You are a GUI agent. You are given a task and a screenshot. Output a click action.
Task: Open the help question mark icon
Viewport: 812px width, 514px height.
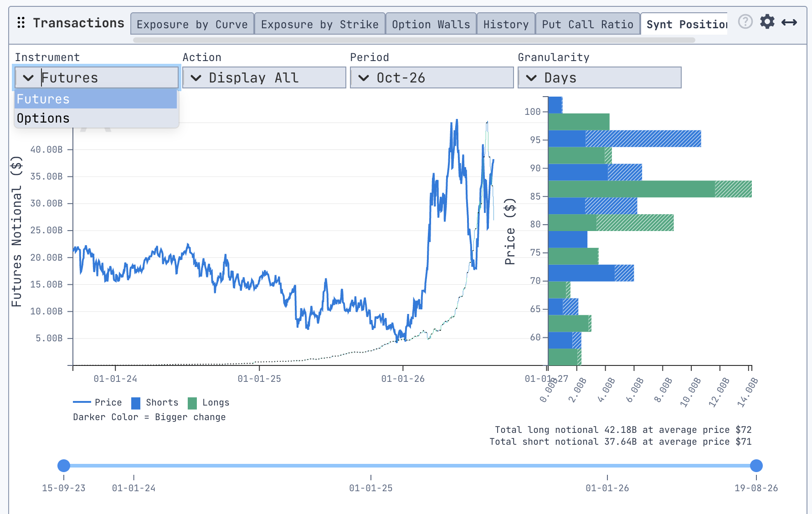click(x=745, y=21)
